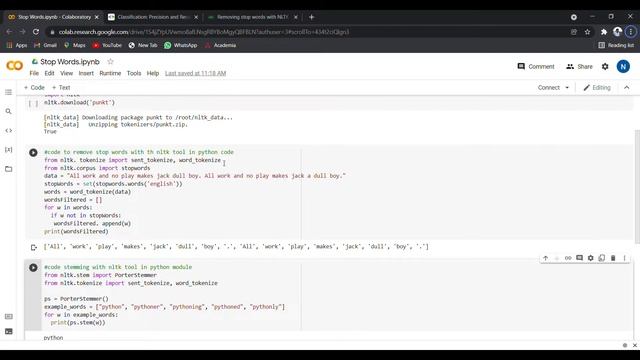
Task: Clear the output of stop words cell
Action: point(33,247)
